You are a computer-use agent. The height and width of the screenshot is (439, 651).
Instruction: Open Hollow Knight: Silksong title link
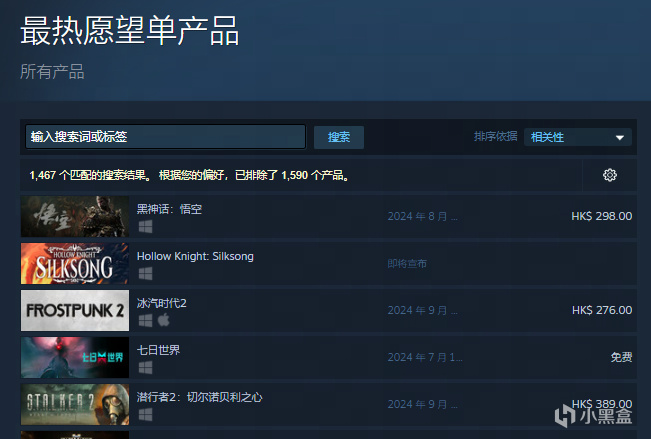195,256
